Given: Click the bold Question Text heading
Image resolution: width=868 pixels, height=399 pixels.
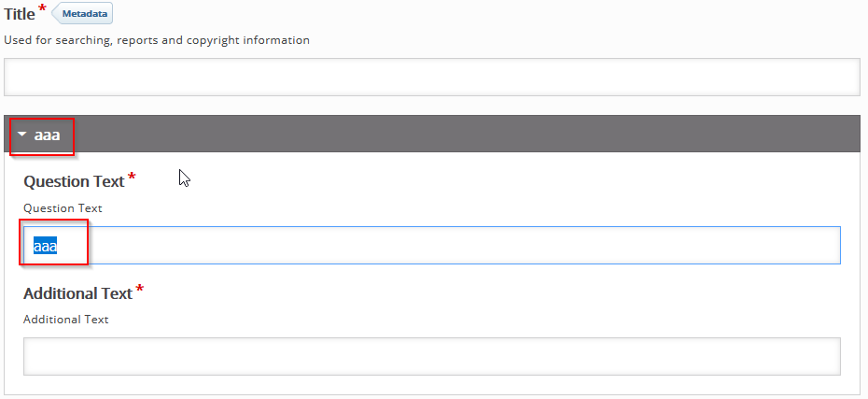Looking at the screenshot, I should [x=74, y=182].
